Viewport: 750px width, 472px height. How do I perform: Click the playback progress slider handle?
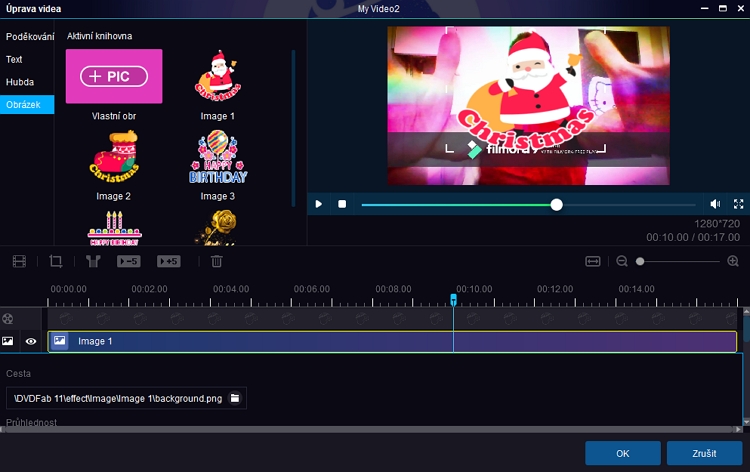556,205
